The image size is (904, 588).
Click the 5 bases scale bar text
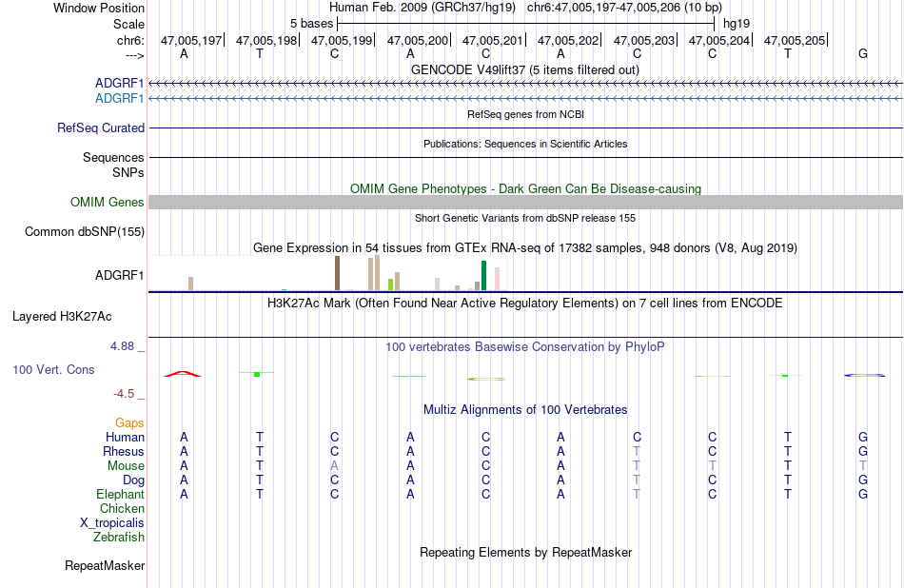coord(311,24)
